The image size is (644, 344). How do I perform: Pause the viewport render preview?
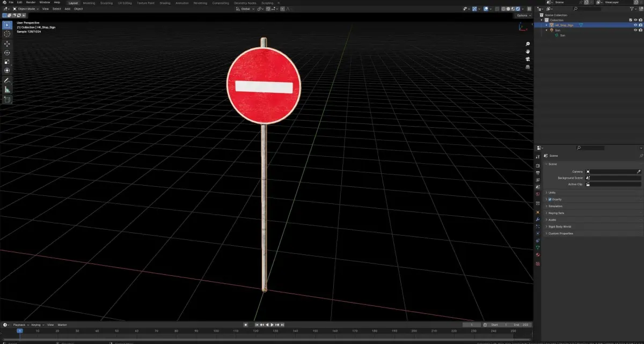[x=529, y=9]
